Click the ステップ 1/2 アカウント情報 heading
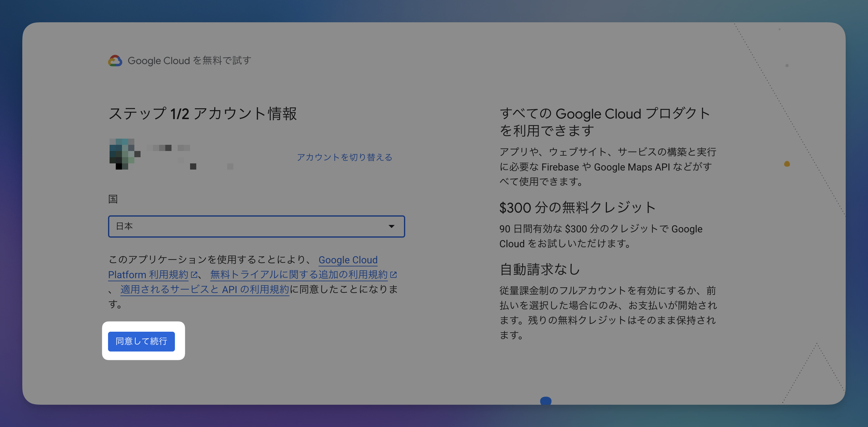868x427 pixels. click(x=202, y=114)
